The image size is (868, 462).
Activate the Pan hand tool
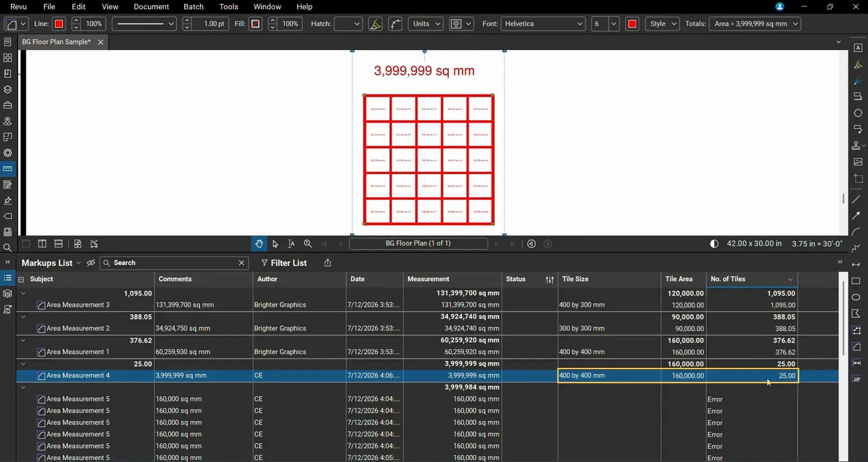point(259,244)
